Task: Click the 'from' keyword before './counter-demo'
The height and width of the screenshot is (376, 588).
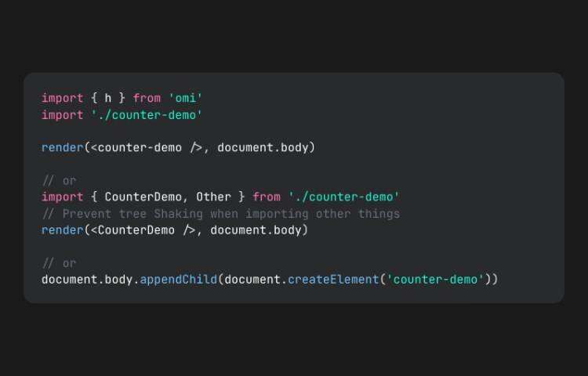Action: pos(267,197)
